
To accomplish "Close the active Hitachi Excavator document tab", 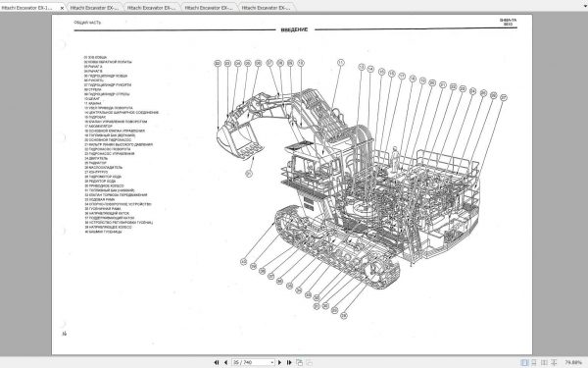I will pyautogui.click(x=62, y=8).
